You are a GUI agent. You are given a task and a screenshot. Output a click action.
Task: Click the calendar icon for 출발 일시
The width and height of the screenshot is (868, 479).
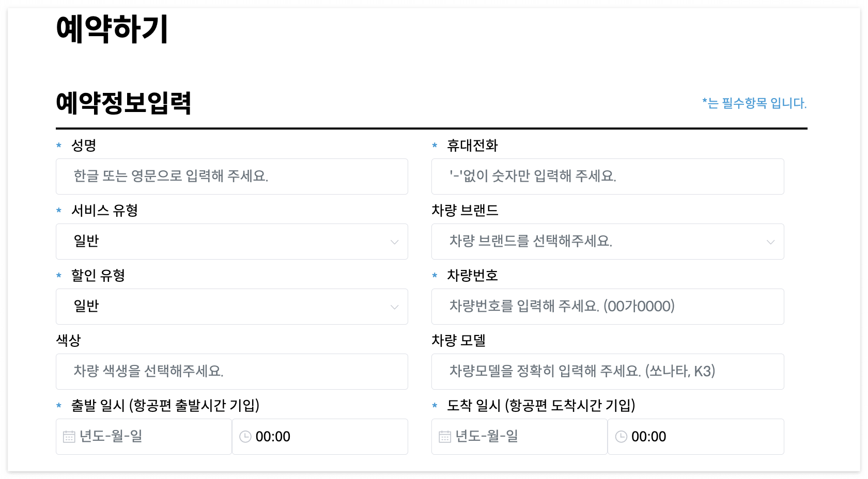[x=69, y=436]
